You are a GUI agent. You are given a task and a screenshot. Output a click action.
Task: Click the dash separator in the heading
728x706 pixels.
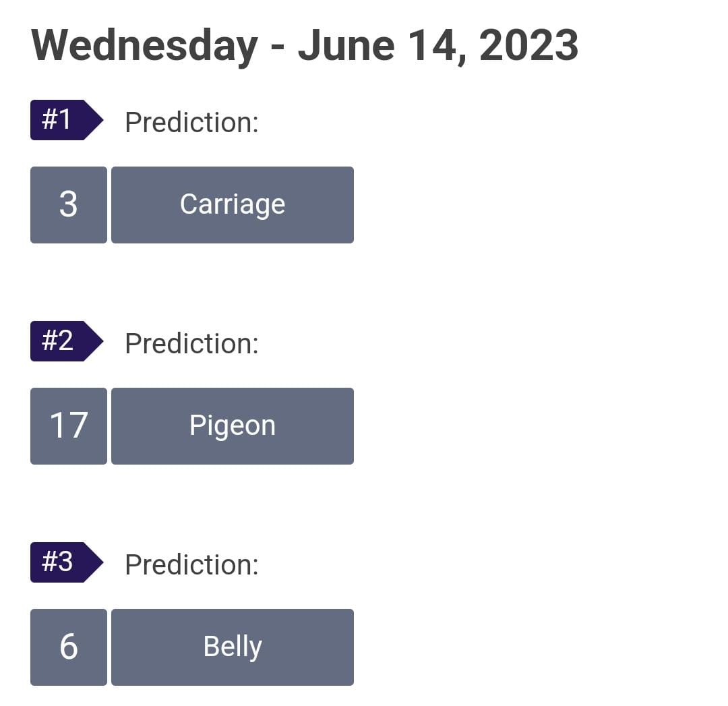pyautogui.click(x=278, y=47)
